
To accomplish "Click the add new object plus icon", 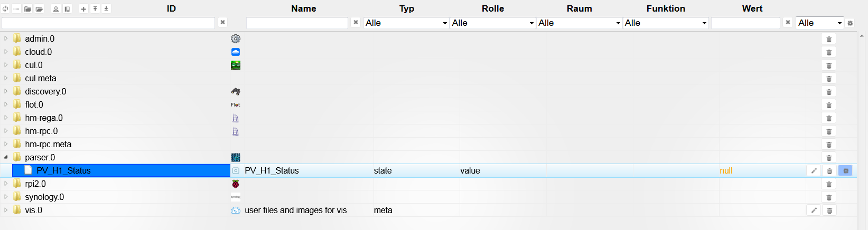I will tap(83, 9).
